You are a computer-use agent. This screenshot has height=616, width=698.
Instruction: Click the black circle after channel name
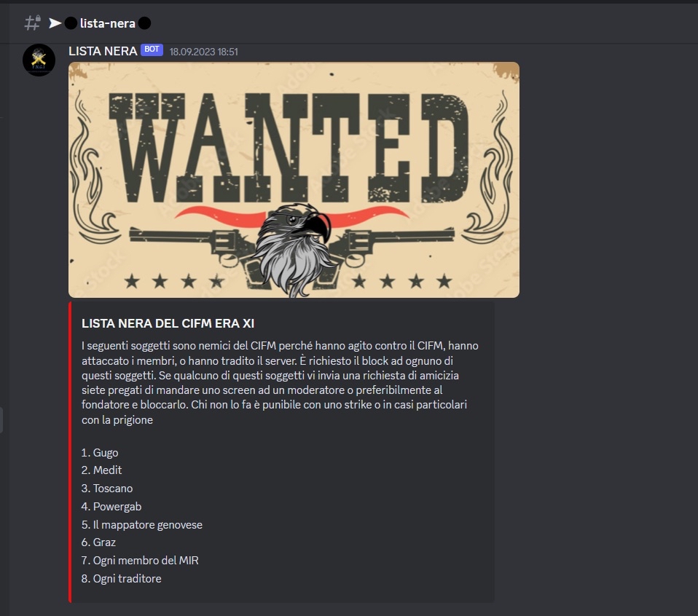144,23
